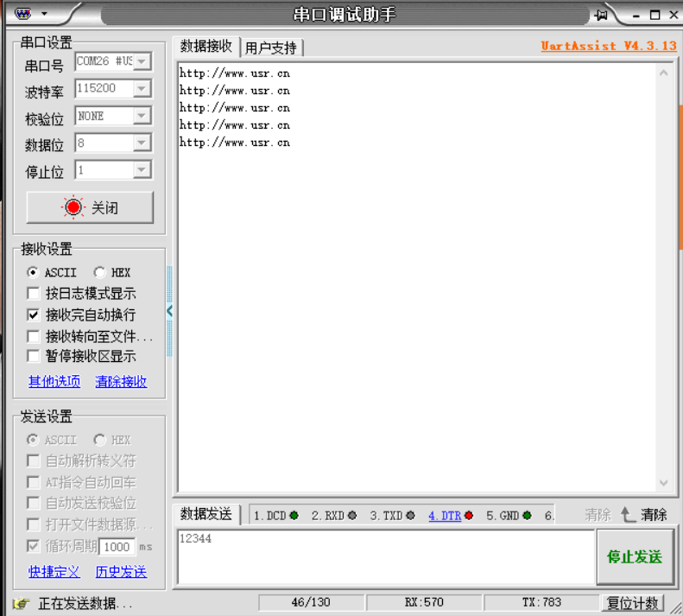Click the 正在发送数据 status message
The height and width of the screenshot is (616, 683).
point(85,603)
